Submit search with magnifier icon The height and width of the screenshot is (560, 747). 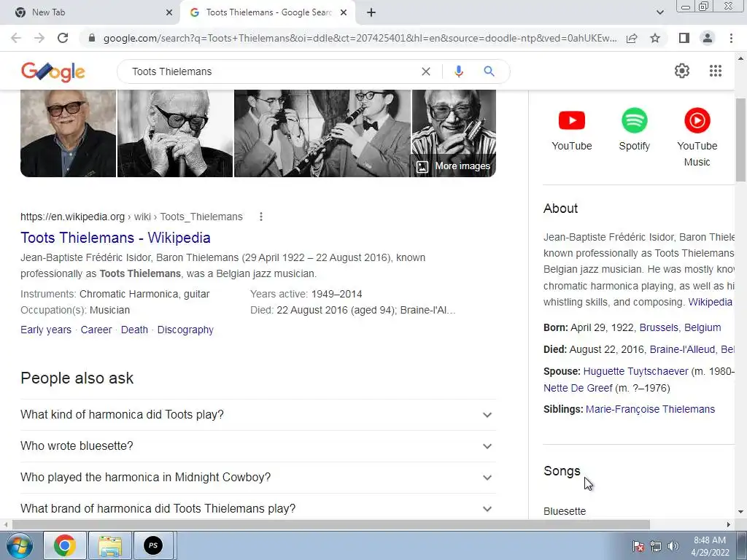pyautogui.click(x=489, y=71)
